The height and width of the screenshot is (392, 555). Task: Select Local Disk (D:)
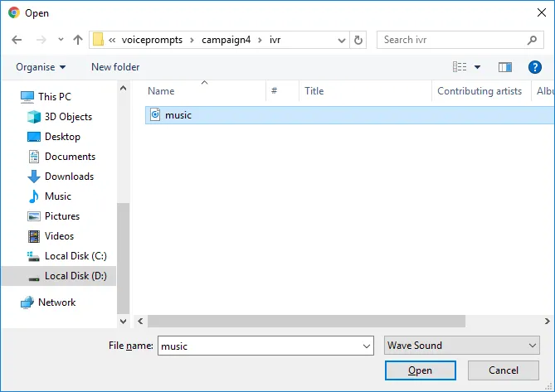[x=58, y=276]
